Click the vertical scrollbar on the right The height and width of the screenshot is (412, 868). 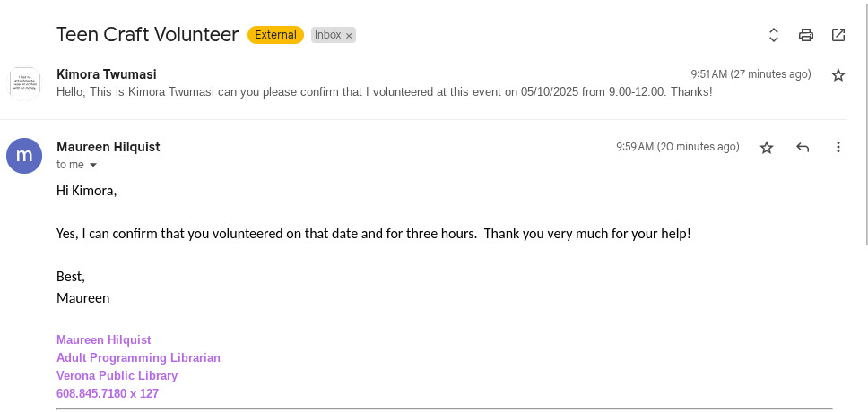(x=864, y=134)
